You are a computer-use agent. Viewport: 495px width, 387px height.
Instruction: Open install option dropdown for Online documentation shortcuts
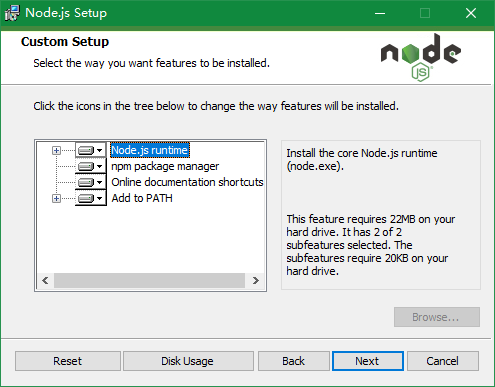pyautogui.click(x=90, y=182)
